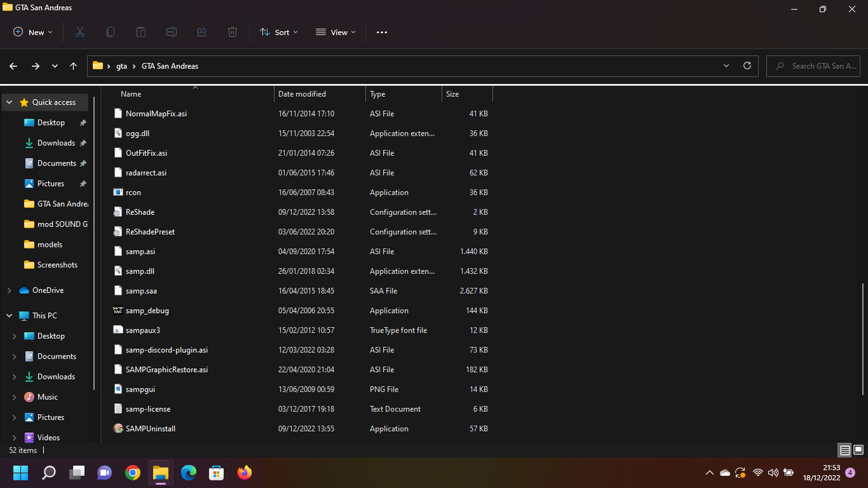Open mod SOUND folder in sidebar
Image resolution: width=868 pixels, height=488 pixels.
click(x=62, y=224)
